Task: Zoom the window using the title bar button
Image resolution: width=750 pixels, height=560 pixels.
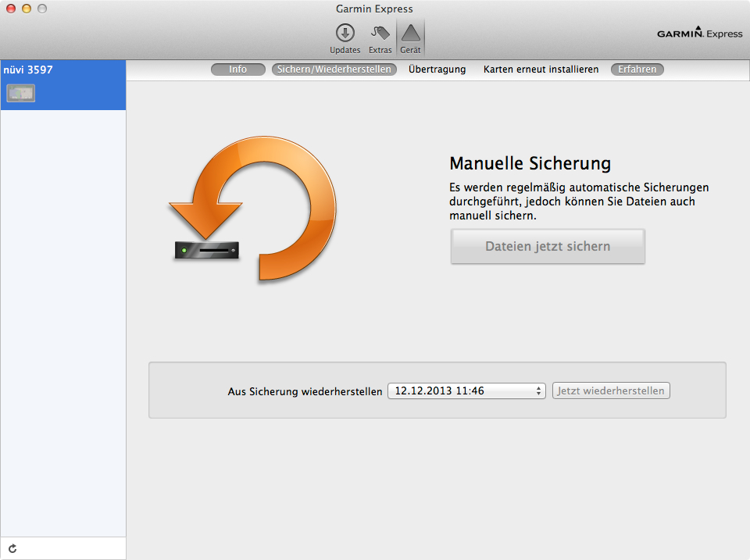Action: click(41, 9)
